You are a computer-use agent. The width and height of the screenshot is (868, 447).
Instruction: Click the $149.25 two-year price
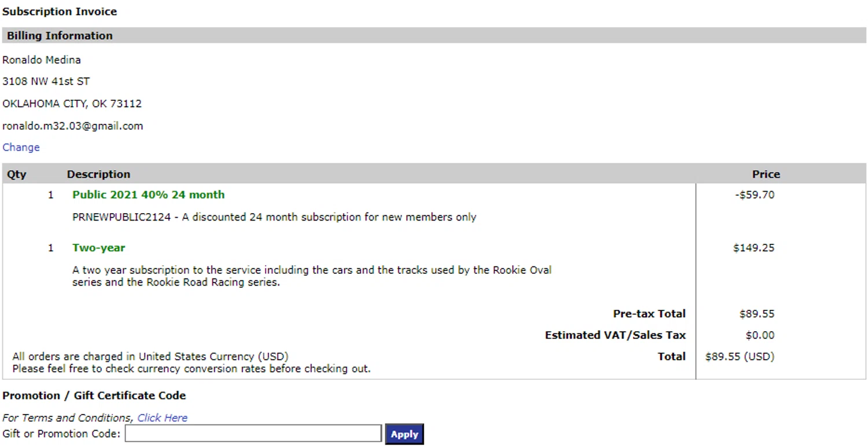pos(753,247)
